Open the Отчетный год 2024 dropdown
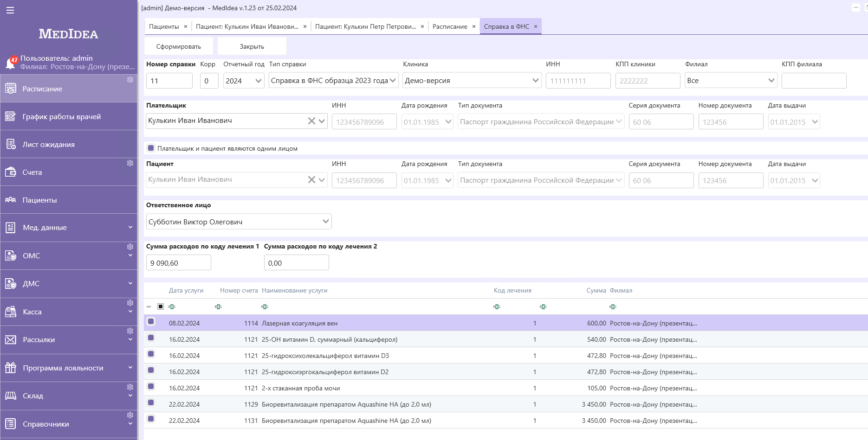This screenshot has height=440, width=868. coord(259,81)
